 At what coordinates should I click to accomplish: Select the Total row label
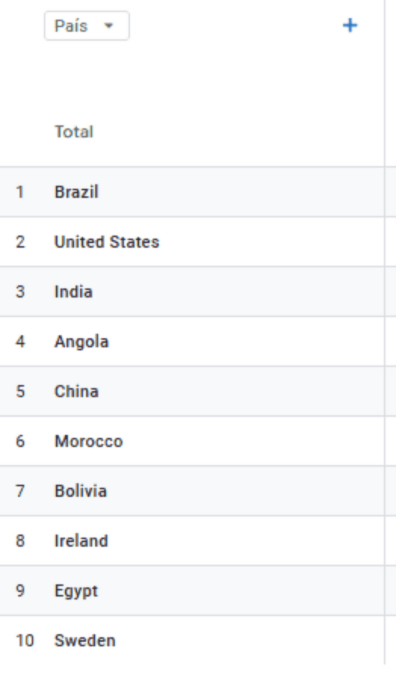[74, 132]
